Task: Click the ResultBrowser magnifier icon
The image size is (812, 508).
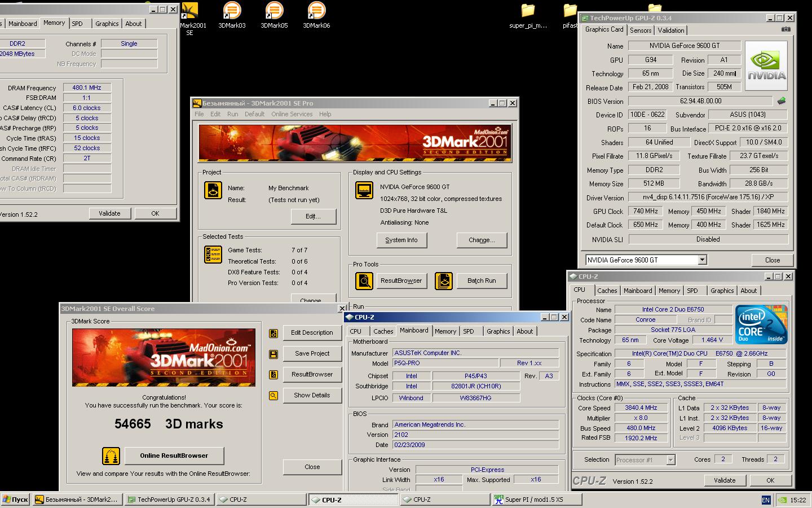Action: point(364,281)
